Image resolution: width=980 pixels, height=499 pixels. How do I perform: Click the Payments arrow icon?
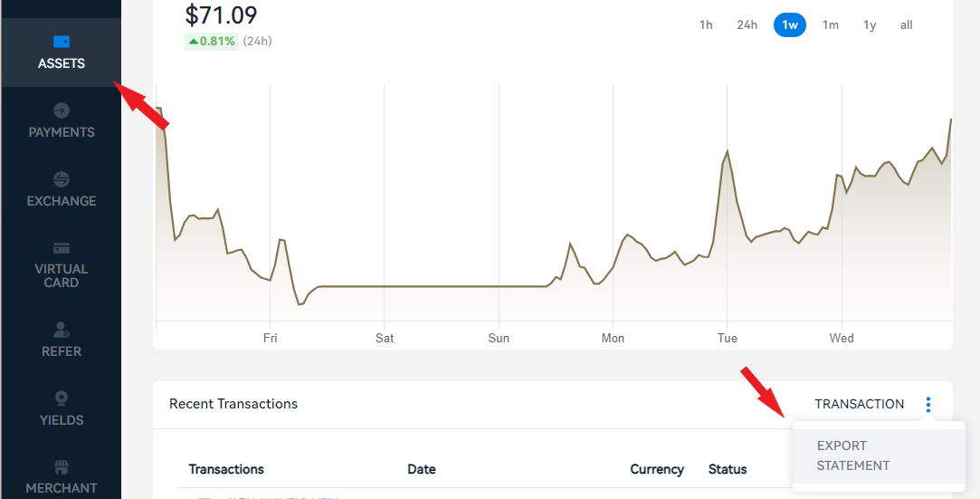point(62,110)
